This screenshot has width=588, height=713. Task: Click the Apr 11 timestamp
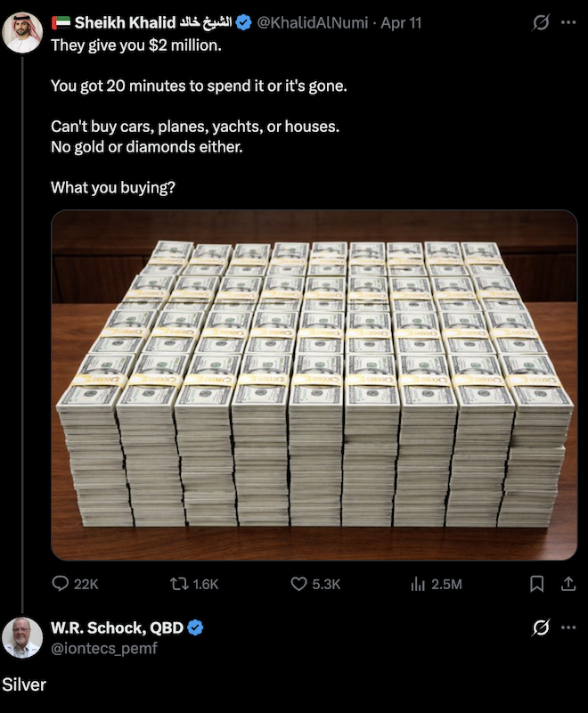point(401,23)
